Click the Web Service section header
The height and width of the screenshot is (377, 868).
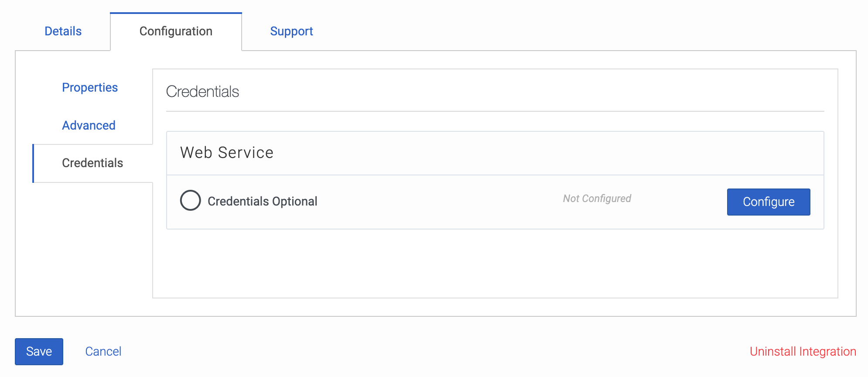pos(227,153)
